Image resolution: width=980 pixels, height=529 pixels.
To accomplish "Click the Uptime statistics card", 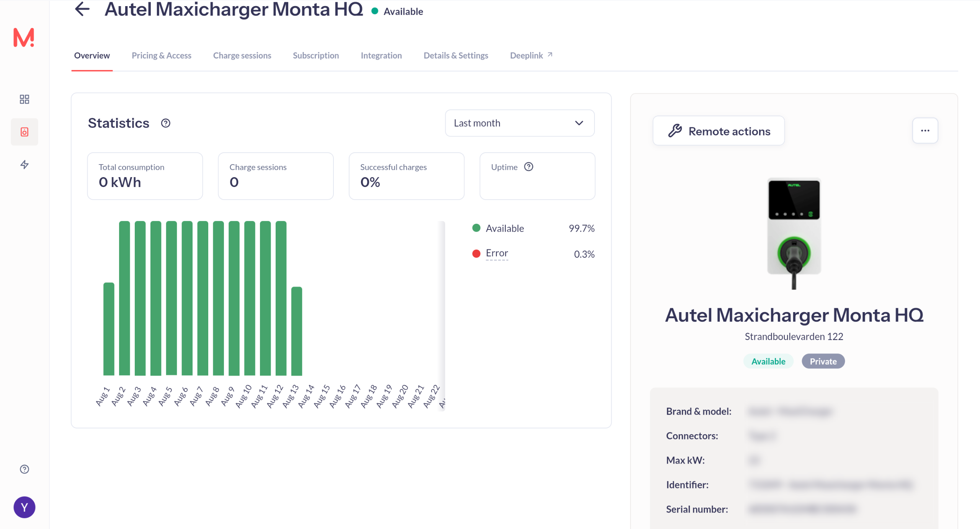I will click(537, 176).
